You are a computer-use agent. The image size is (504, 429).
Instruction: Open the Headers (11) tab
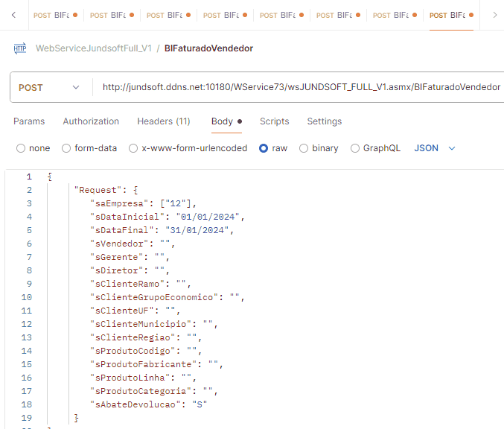[163, 121]
